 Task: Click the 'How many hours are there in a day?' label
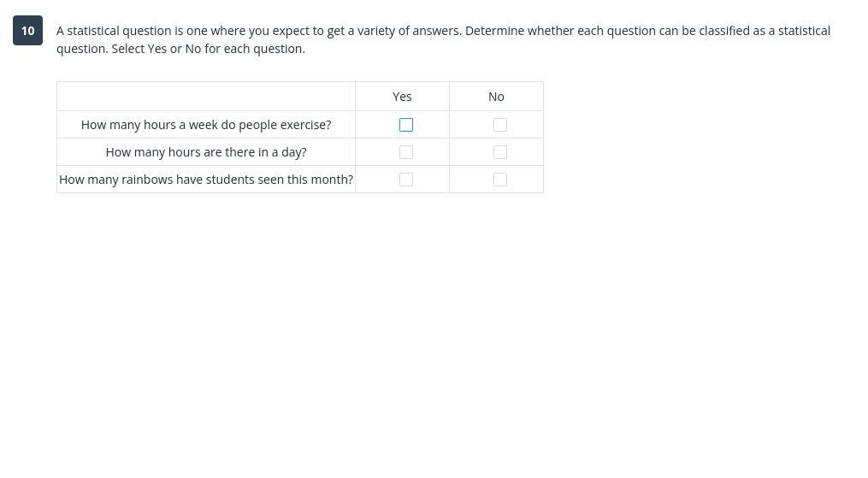tap(206, 152)
